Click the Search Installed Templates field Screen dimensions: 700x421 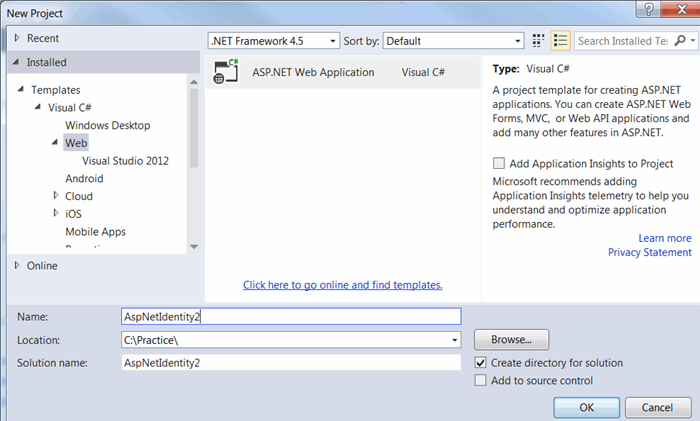pyautogui.click(x=624, y=41)
